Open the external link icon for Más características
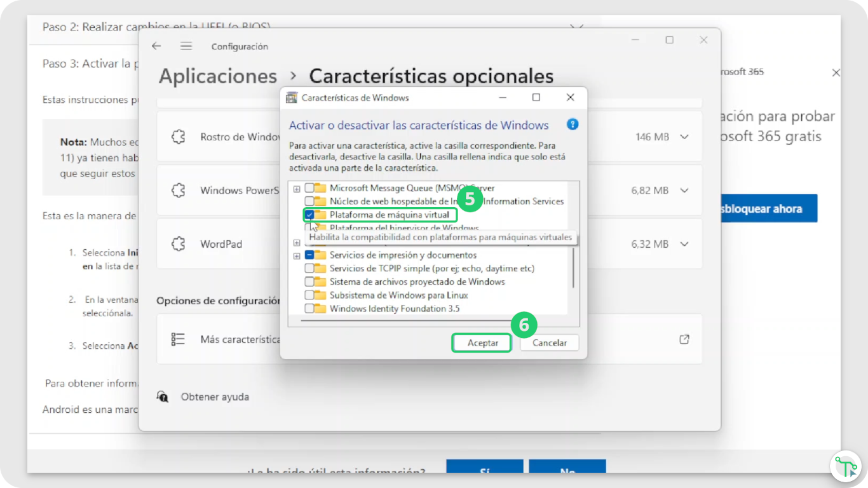This screenshot has height=488, width=868. tap(684, 339)
